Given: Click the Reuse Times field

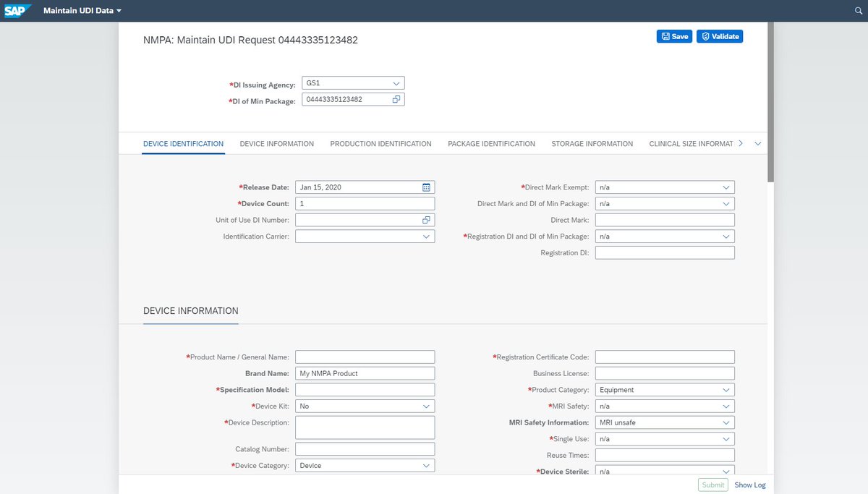Looking at the screenshot, I should pyautogui.click(x=665, y=455).
